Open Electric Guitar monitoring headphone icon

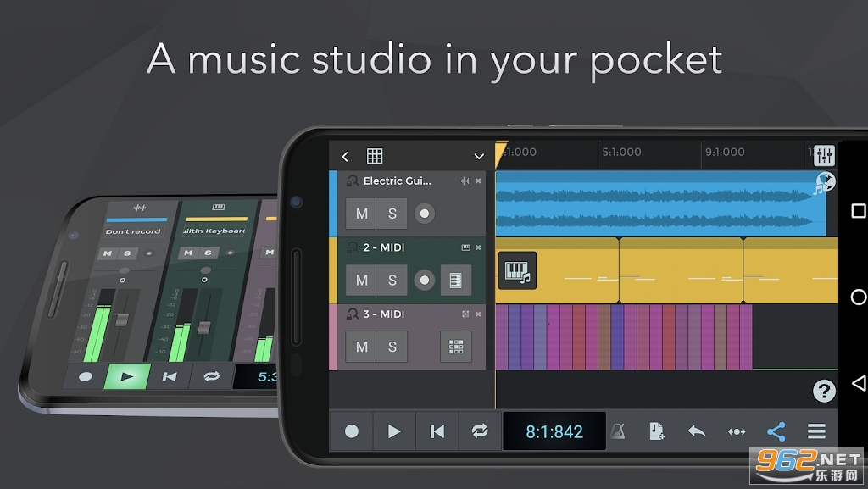point(352,181)
